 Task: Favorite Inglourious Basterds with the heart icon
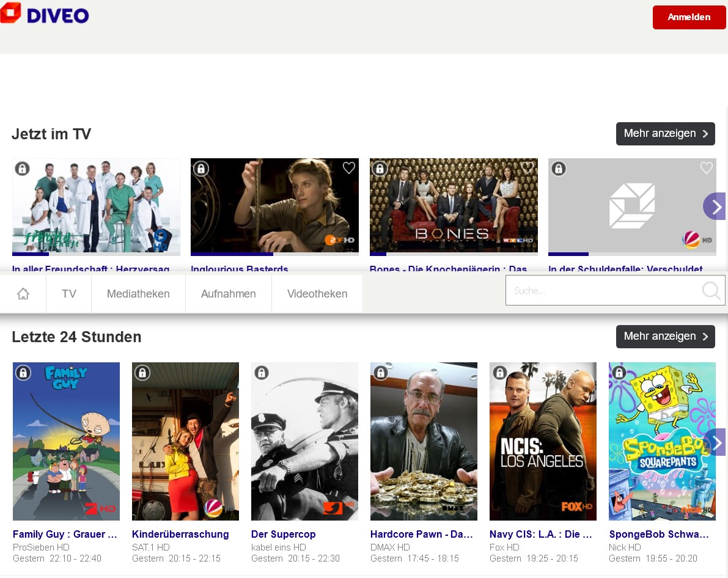pyautogui.click(x=348, y=167)
